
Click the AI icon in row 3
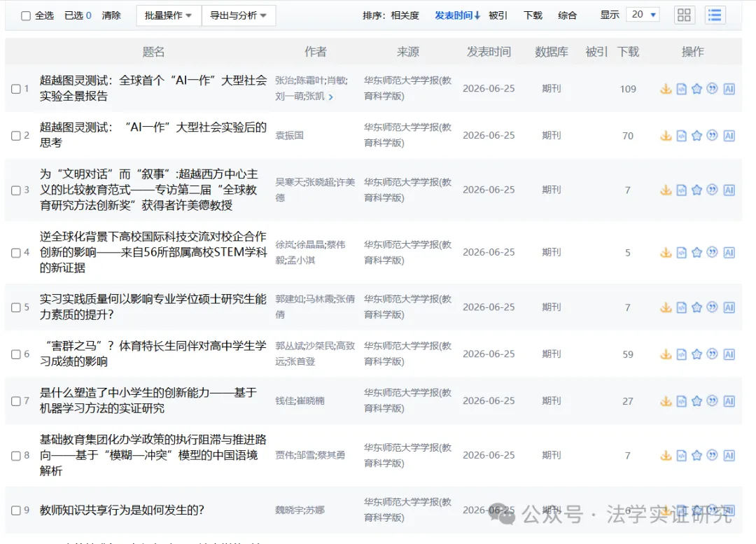pyautogui.click(x=729, y=190)
